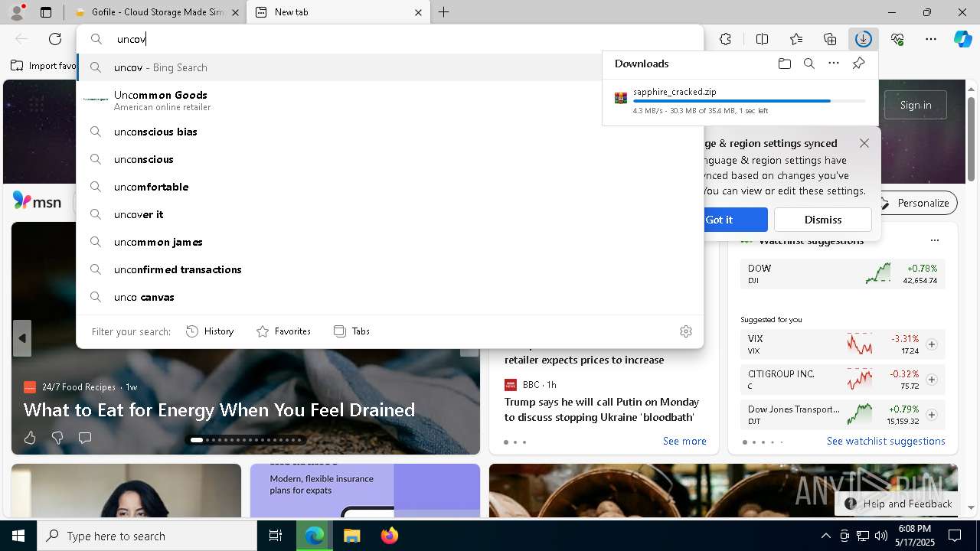Go to previous slide in news carousel
The width and height of the screenshot is (980, 551).
pos(22,338)
